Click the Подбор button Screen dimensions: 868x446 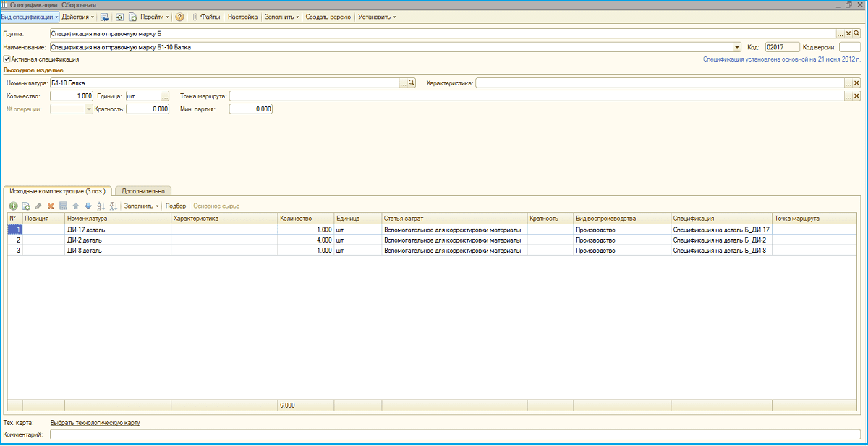(x=176, y=206)
